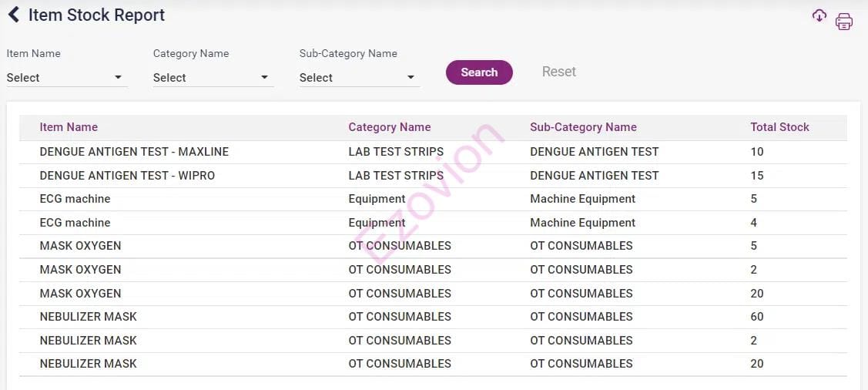Click the ECG machine row with stock 4

point(75,223)
